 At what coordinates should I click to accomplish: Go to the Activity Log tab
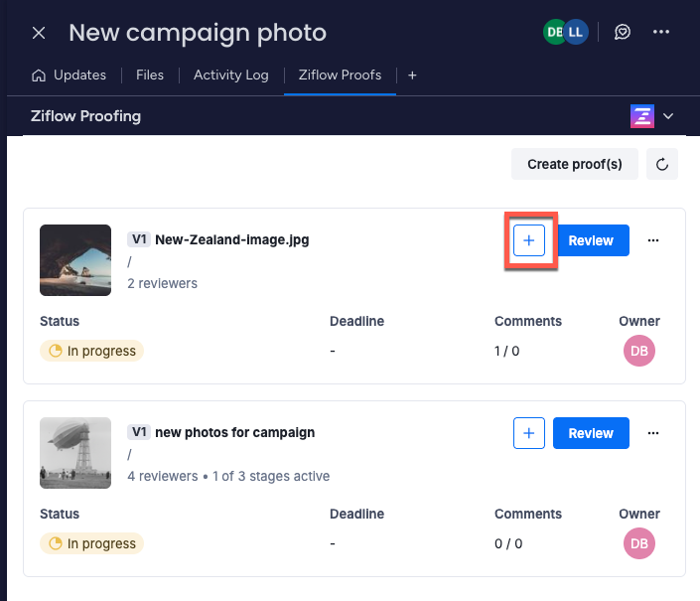[230, 75]
